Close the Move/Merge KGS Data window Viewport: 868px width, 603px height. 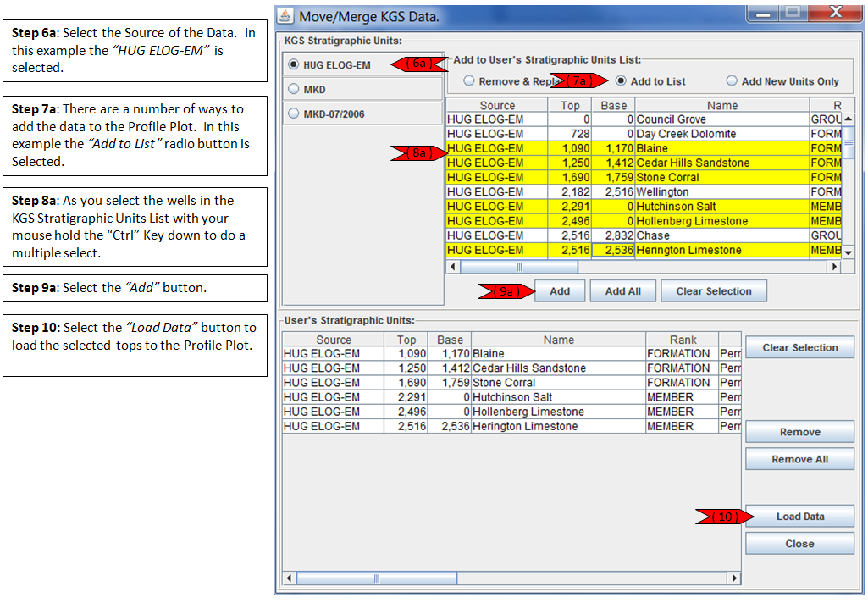[835, 14]
